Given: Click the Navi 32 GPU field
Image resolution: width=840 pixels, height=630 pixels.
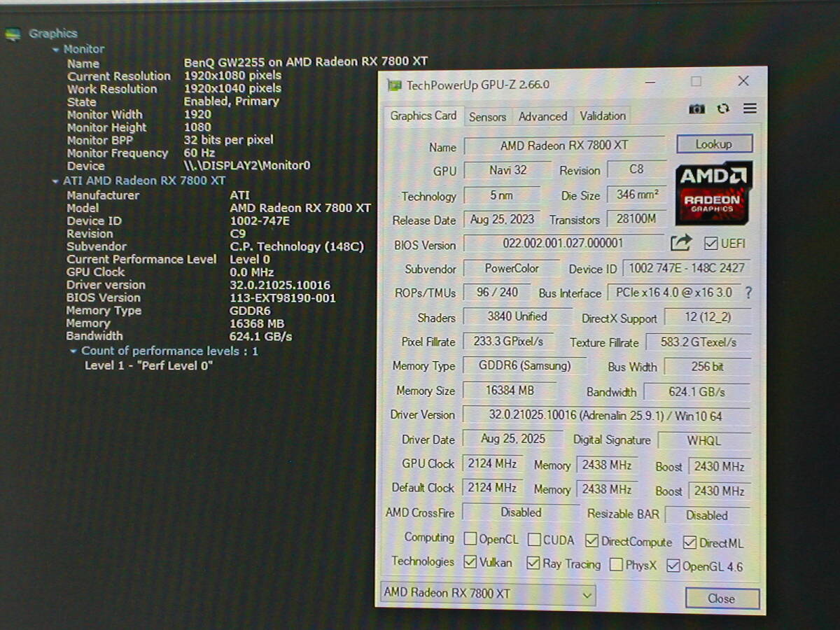Looking at the screenshot, I should point(508,170).
